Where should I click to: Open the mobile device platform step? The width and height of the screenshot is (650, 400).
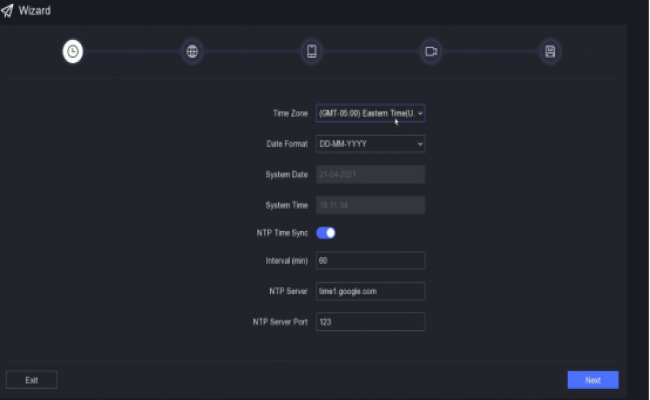312,51
